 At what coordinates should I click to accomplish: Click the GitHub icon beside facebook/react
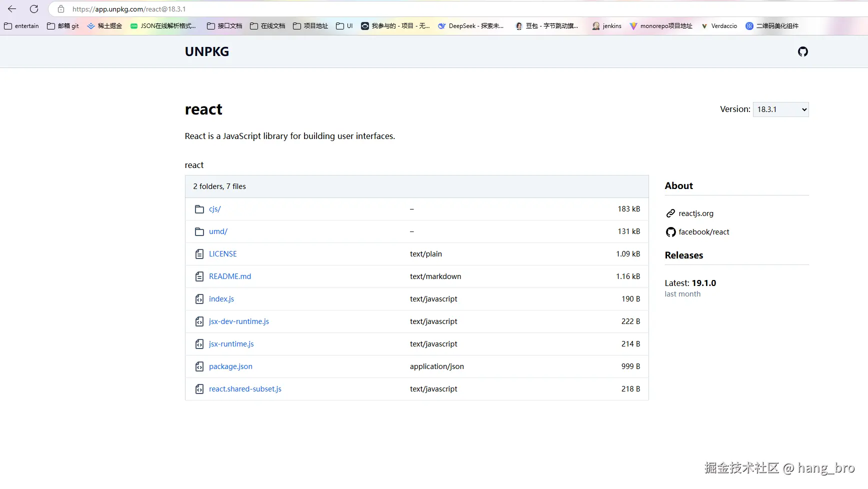(x=670, y=232)
